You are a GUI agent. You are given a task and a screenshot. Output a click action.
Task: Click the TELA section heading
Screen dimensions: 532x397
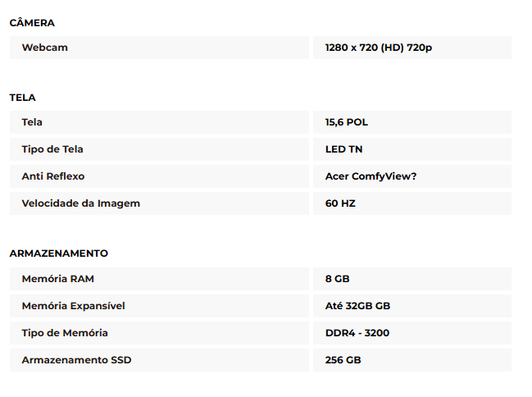click(x=22, y=98)
